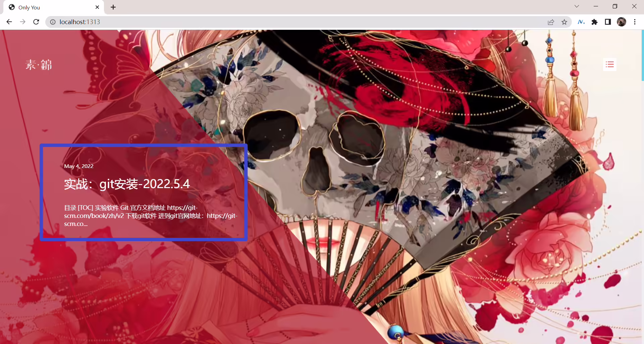
Task: Bookmark this page with the star icon
Action: tap(564, 22)
